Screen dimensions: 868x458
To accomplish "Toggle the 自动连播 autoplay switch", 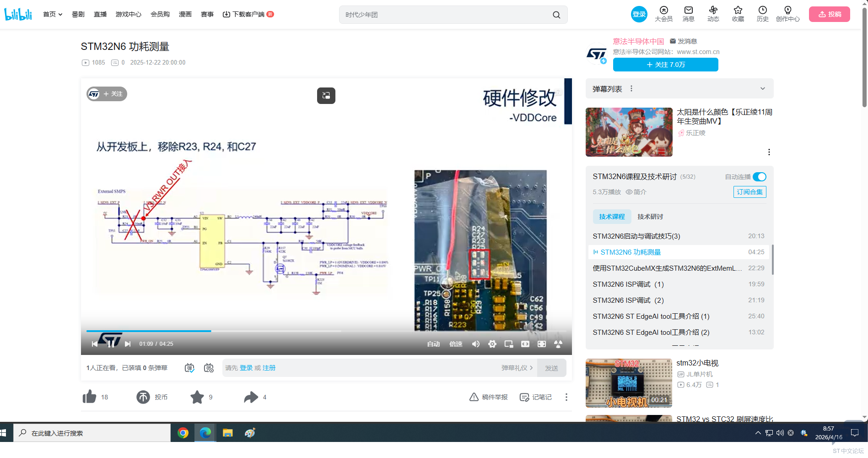I will [x=760, y=177].
